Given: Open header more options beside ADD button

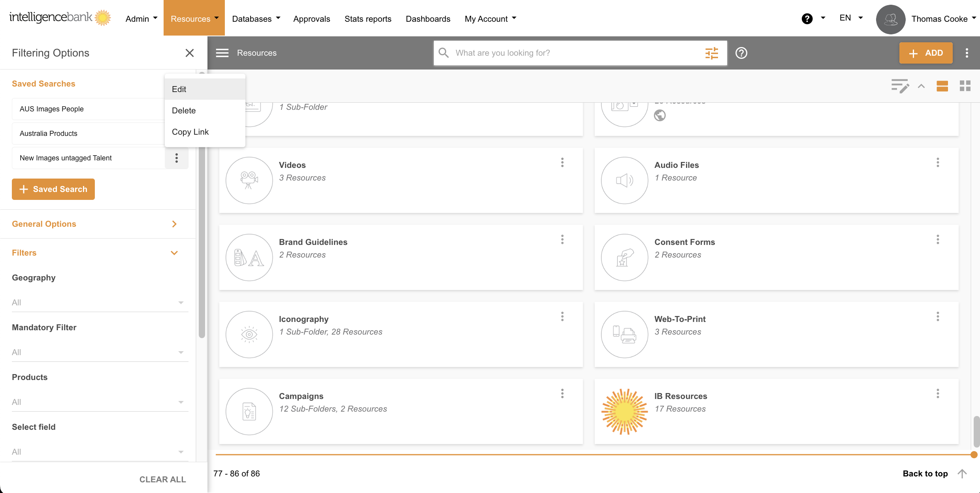Looking at the screenshot, I should tap(967, 53).
